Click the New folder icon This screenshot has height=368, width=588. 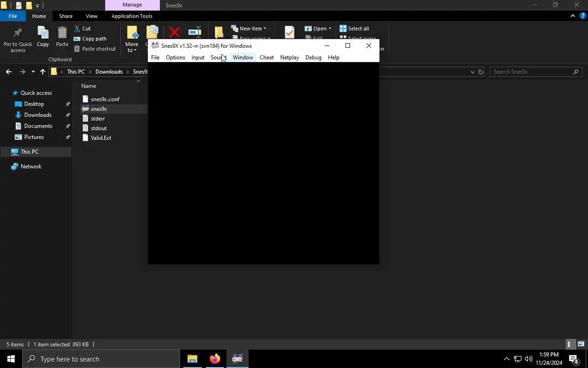point(219,32)
